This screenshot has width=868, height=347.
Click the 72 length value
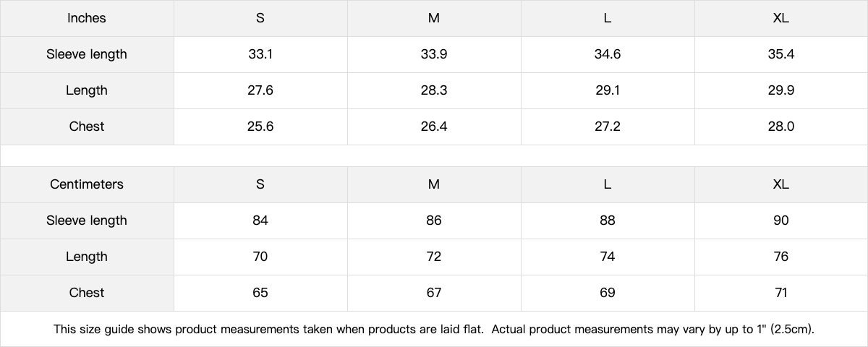(434, 257)
